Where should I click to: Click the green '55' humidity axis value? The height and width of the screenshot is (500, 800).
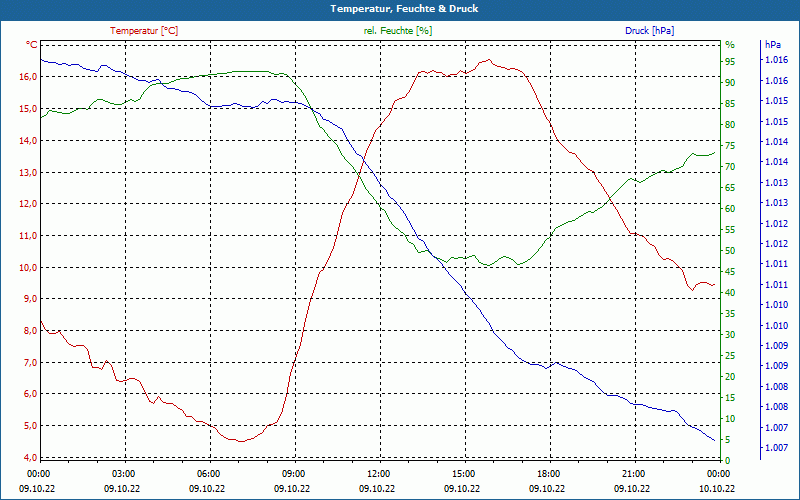730,230
